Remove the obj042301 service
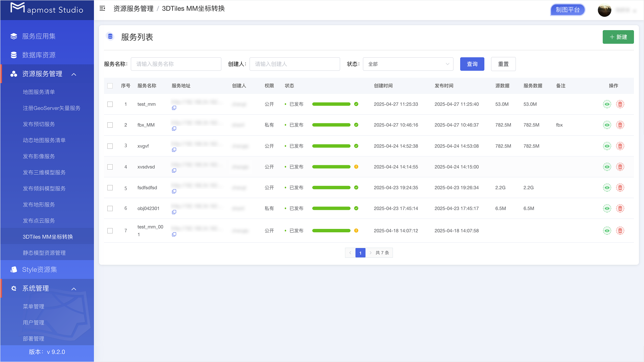This screenshot has width=644, height=362. pos(620,208)
